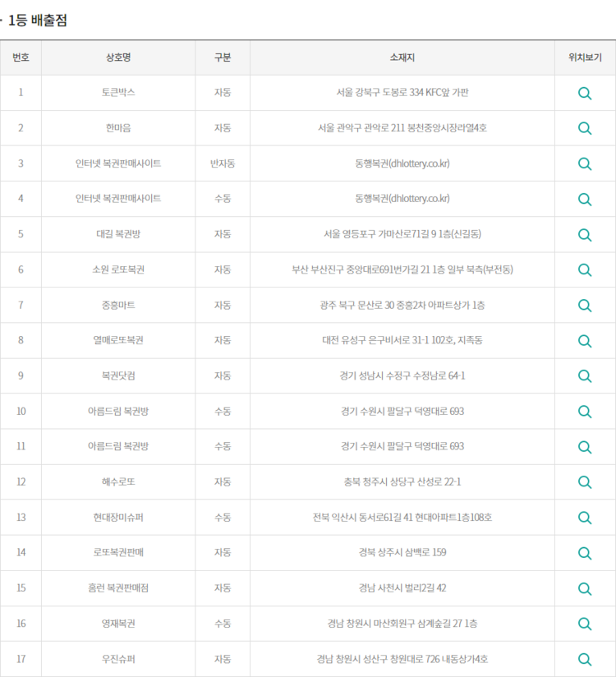Screen dimensions: 616x677
Task: Select store name 우진슈퍼
Action: (118, 659)
